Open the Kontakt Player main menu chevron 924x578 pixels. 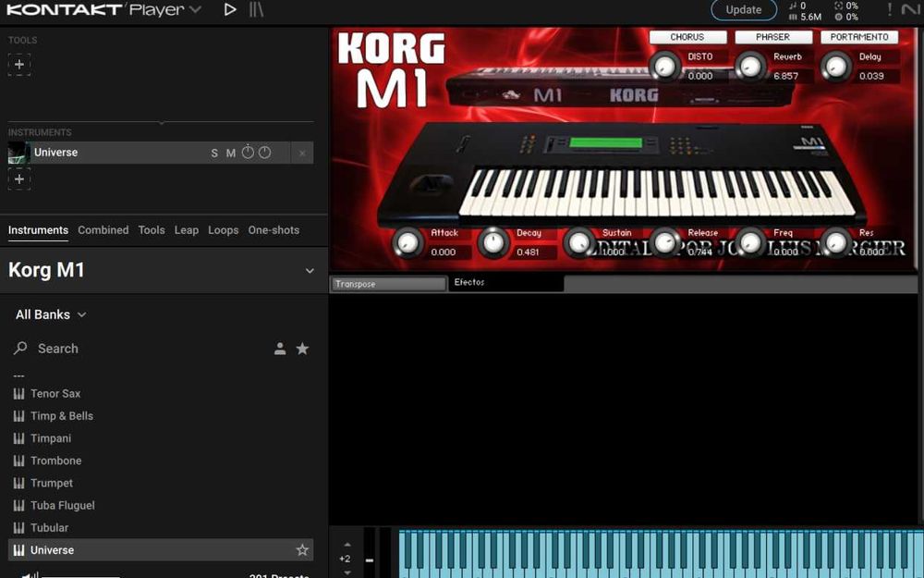click(196, 10)
